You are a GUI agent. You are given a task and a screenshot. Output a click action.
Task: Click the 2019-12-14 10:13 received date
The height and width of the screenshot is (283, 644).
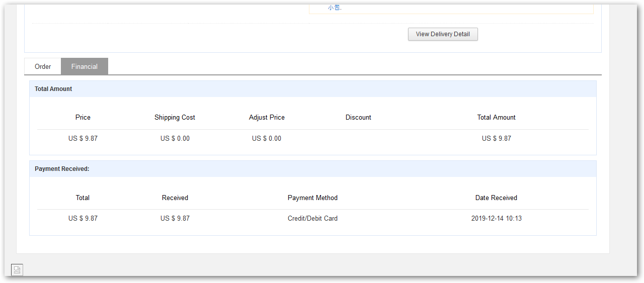point(496,218)
